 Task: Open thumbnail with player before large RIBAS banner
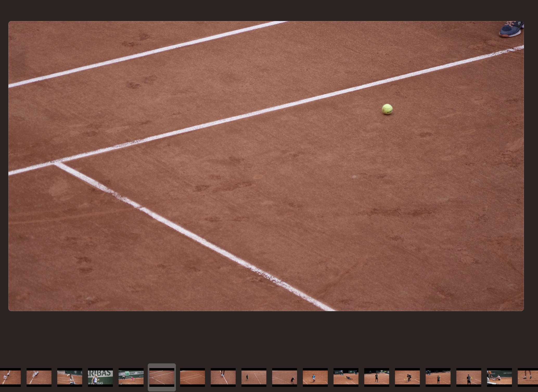click(100, 377)
